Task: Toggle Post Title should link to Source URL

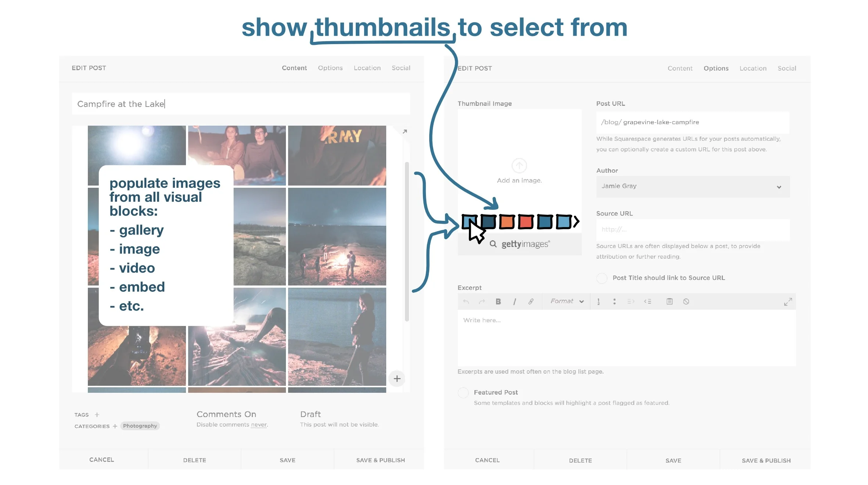Action: pyautogui.click(x=602, y=278)
